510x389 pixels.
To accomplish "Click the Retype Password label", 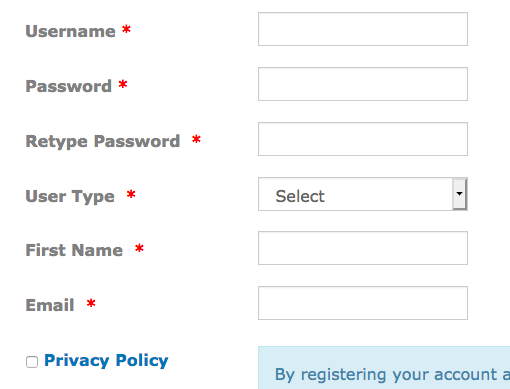I will 103,141.
